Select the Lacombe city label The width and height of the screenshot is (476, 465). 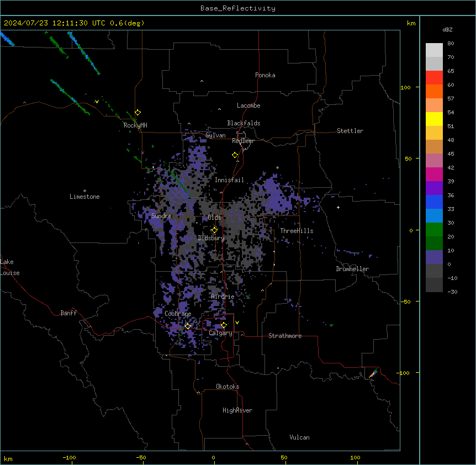(x=248, y=105)
